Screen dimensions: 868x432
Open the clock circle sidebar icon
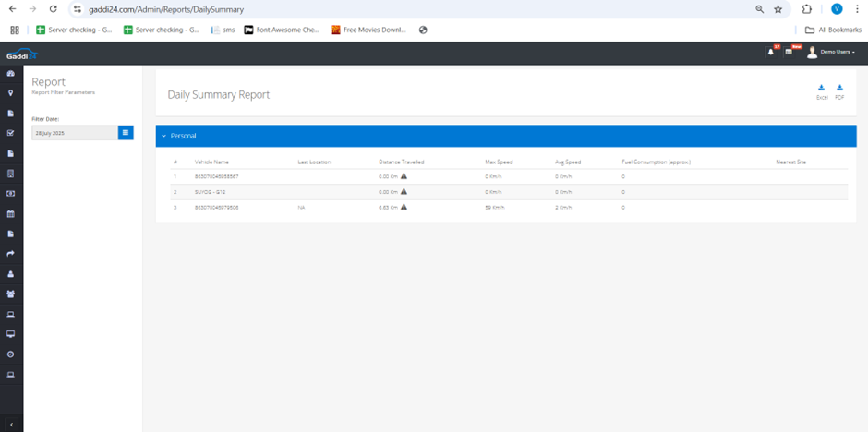(10, 354)
